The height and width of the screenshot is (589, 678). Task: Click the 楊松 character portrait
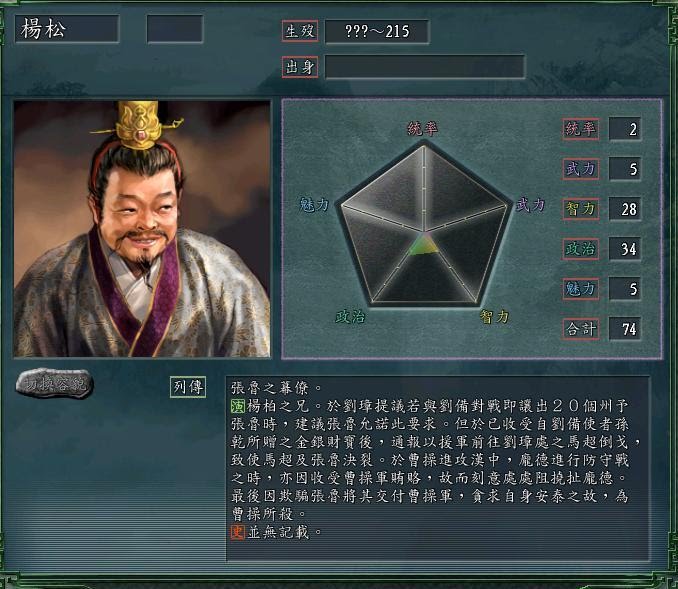(142, 229)
